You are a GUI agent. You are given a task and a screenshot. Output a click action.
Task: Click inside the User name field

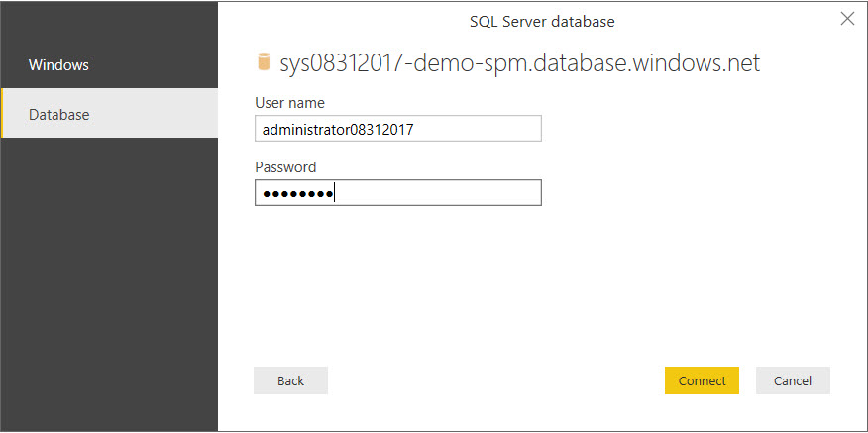tap(397, 129)
